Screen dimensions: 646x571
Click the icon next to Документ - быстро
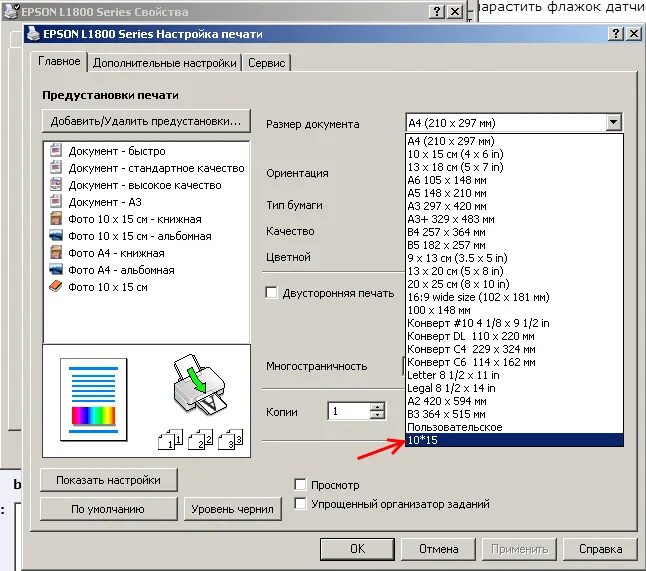pyautogui.click(x=56, y=150)
